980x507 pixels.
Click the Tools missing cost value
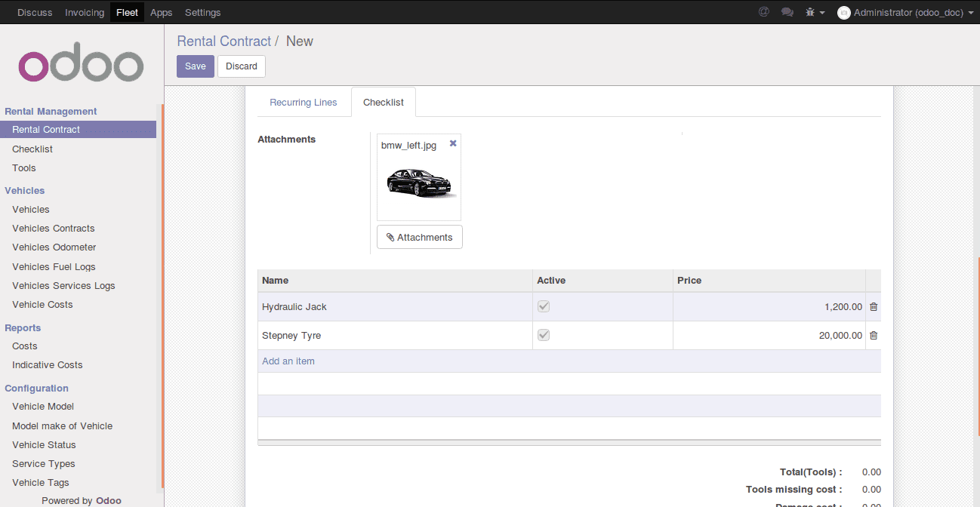pos(871,490)
